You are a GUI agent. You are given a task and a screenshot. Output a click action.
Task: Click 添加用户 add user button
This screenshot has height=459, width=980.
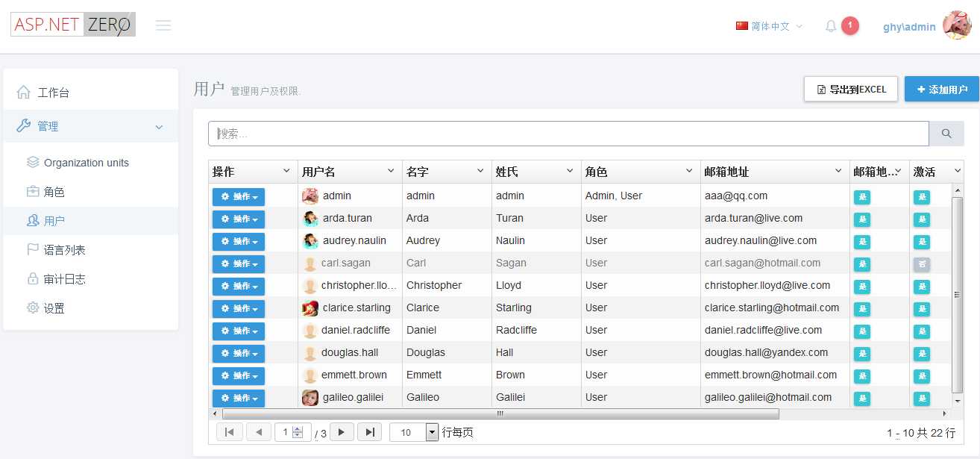click(x=942, y=89)
